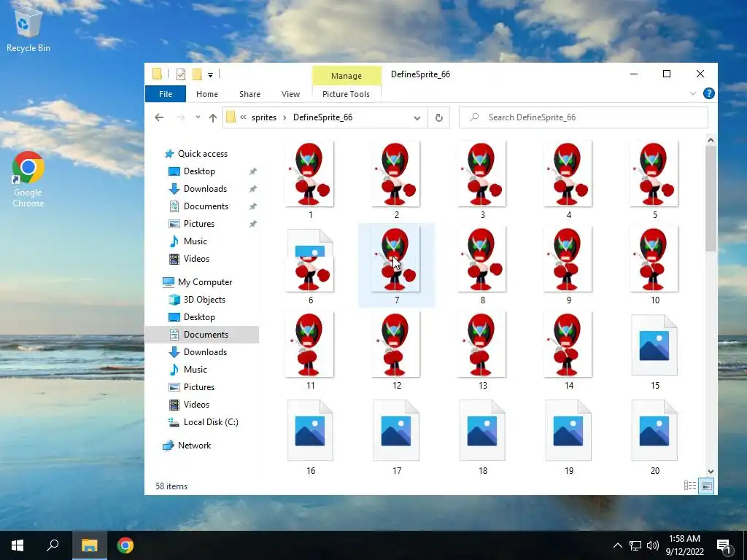The width and height of the screenshot is (747, 560).
Task: Select generic image file 16
Action: 310,437
